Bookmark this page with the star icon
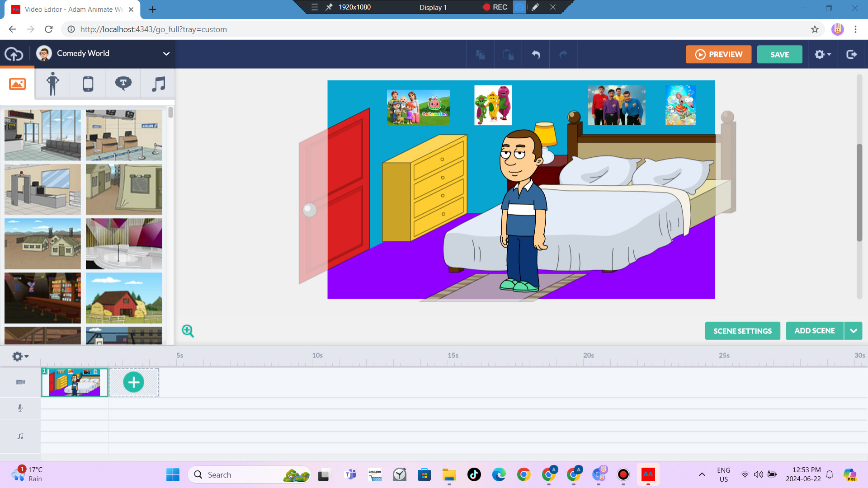The width and height of the screenshot is (868, 488). 815,29
